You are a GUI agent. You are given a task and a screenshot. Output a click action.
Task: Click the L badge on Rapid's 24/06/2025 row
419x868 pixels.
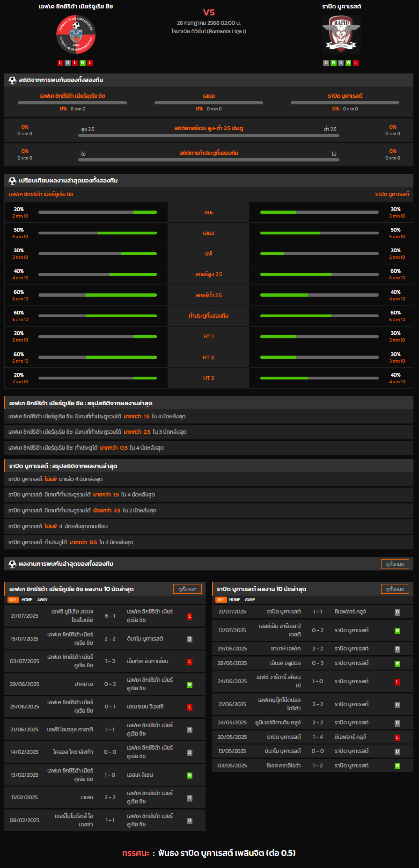point(397,682)
